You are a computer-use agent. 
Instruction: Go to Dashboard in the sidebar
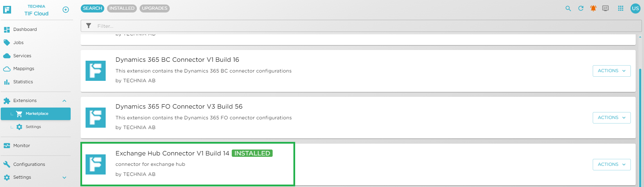pyautogui.click(x=25, y=29)
